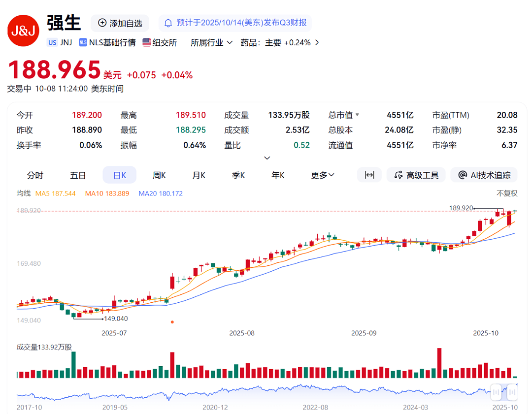532x414 pixels.
Task: Click the 高级工具 tool icon
Action: (x=399, y=175)
